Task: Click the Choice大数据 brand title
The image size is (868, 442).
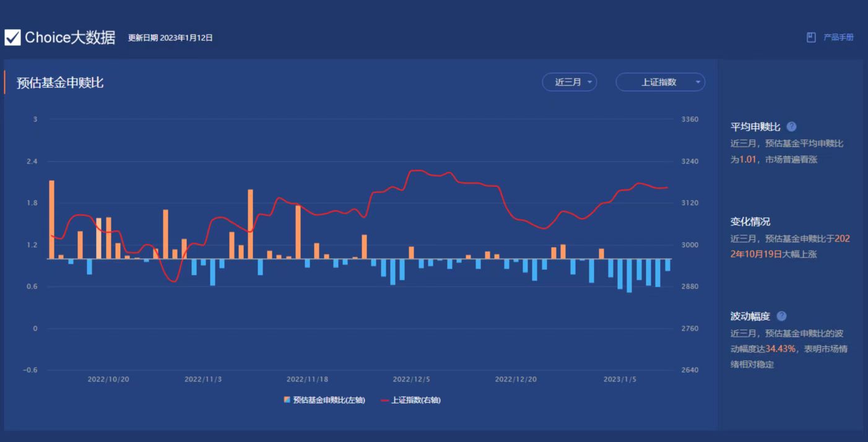Action: click(70, 38)
